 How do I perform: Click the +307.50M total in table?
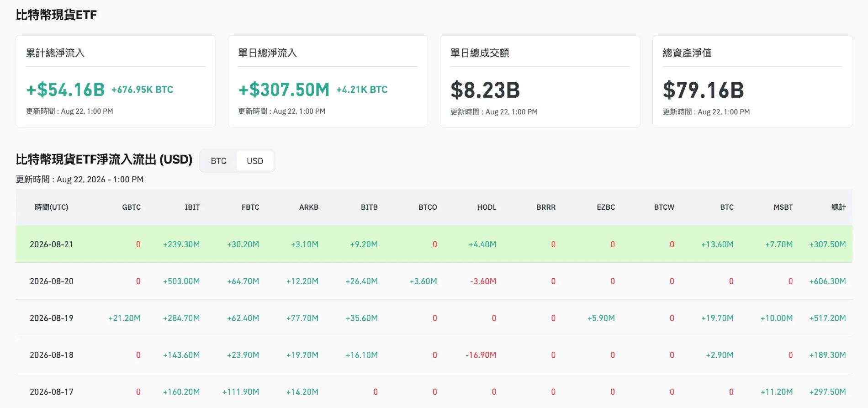point(827,244)
